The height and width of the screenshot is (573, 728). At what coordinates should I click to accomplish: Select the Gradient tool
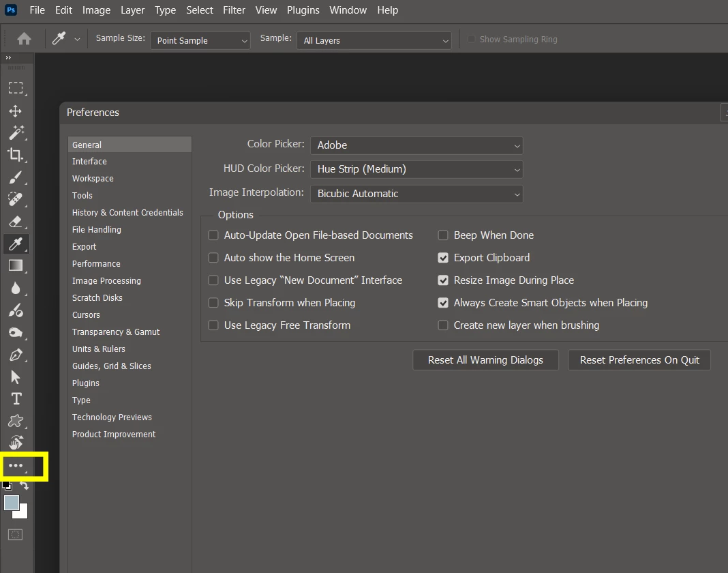(x=16, y=265)
